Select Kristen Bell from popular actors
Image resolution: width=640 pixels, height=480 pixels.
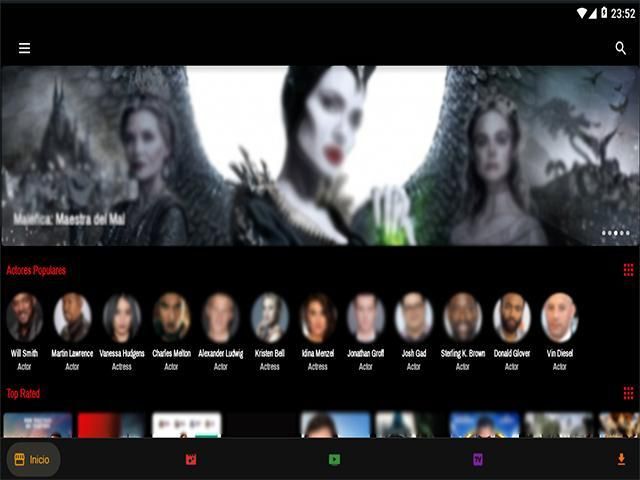(270, 318)
